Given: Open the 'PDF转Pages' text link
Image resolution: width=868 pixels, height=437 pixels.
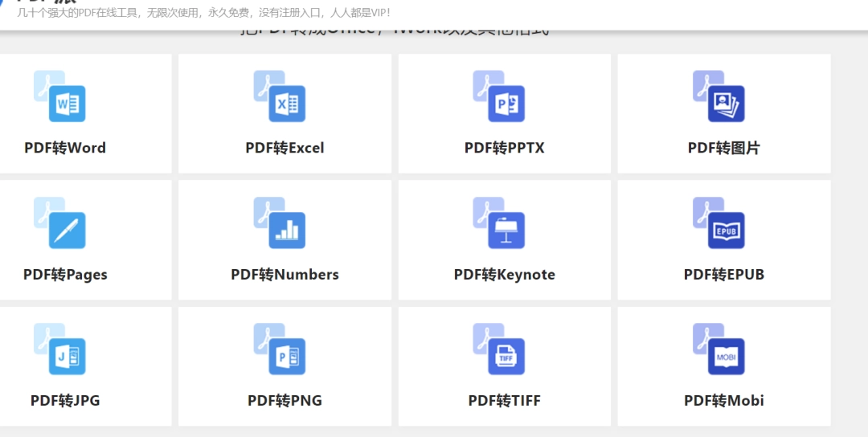Looking at the screenshot, I should 65,275.
